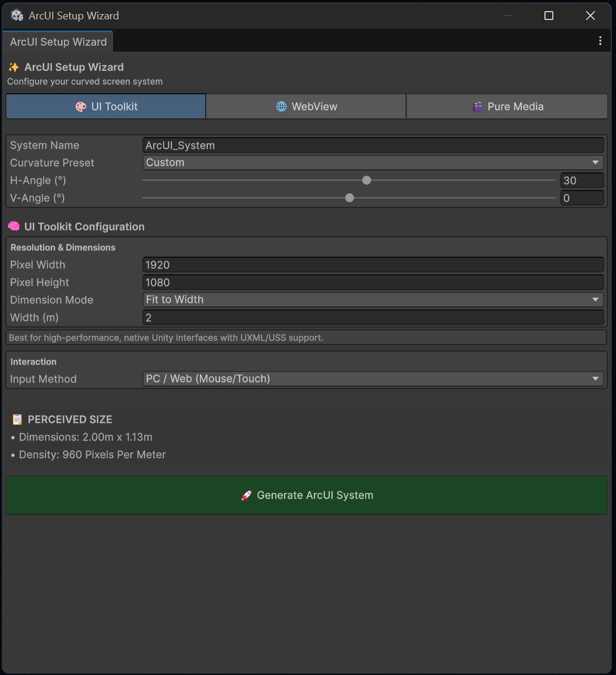The image size is (616, 675).
Task: Click the 'V-Angle (°)' label
Action: coord(38,198)
